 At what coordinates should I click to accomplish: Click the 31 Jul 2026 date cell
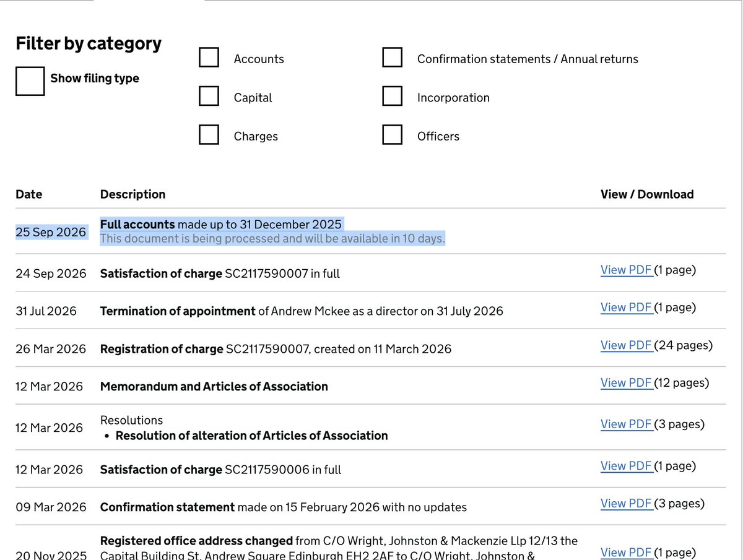coord(46,311)
